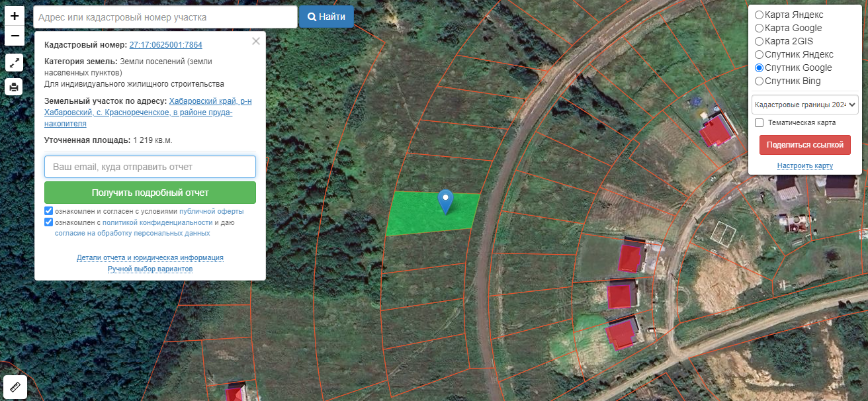Click Поделиться ссылкой button
Viewport: 868px width, 401px height.
click(805, 144)
